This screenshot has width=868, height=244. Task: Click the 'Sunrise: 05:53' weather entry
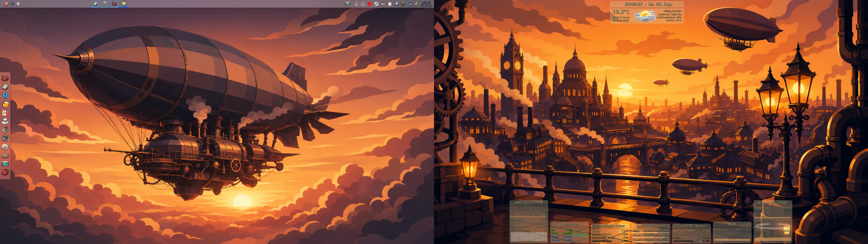620,20
